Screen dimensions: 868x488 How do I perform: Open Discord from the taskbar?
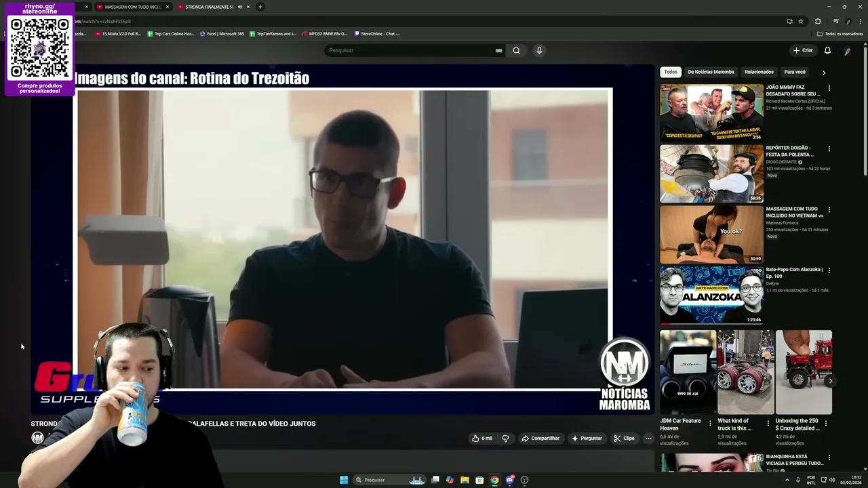point(510,480)
